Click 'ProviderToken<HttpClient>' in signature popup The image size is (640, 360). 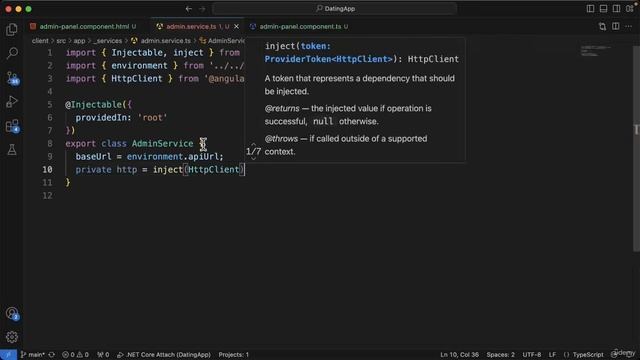tap(328, 59)
